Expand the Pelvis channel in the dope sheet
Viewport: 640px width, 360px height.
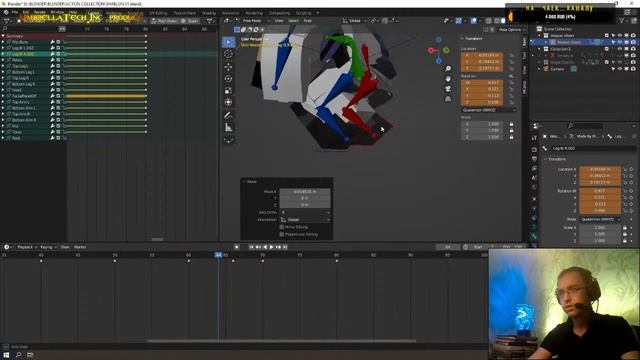(3, 60)
